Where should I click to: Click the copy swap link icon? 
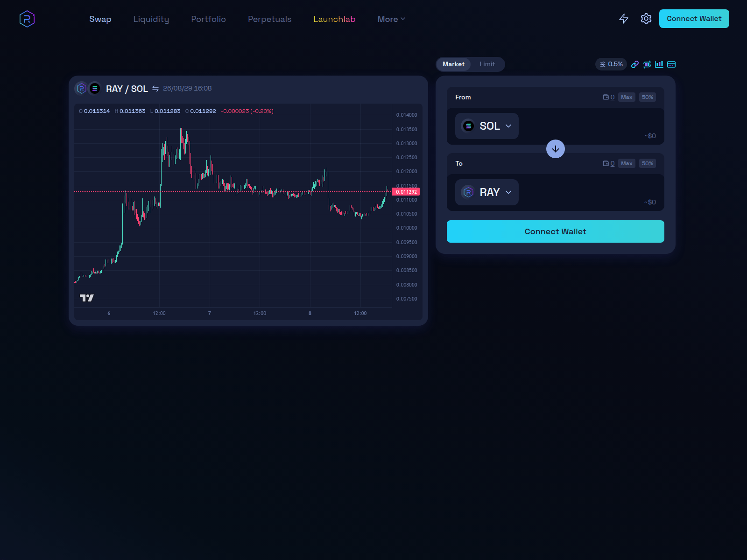[635, 64]
